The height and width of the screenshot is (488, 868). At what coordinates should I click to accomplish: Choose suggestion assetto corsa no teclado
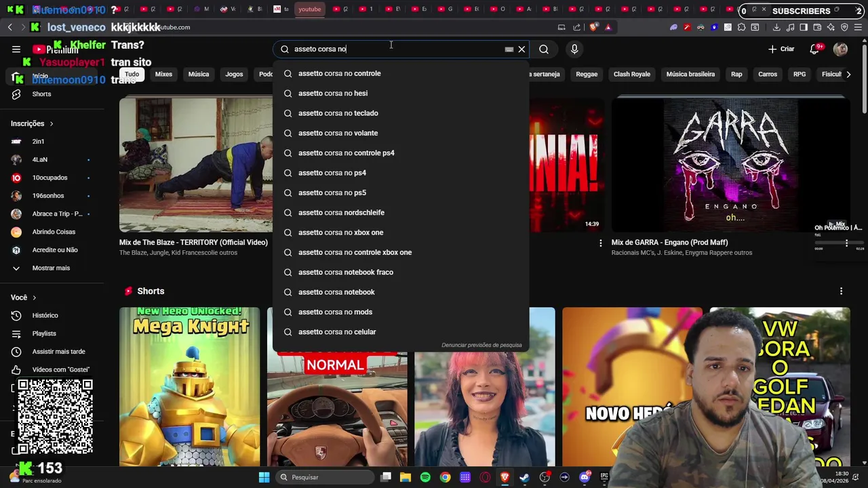click(x=401, y=113)
